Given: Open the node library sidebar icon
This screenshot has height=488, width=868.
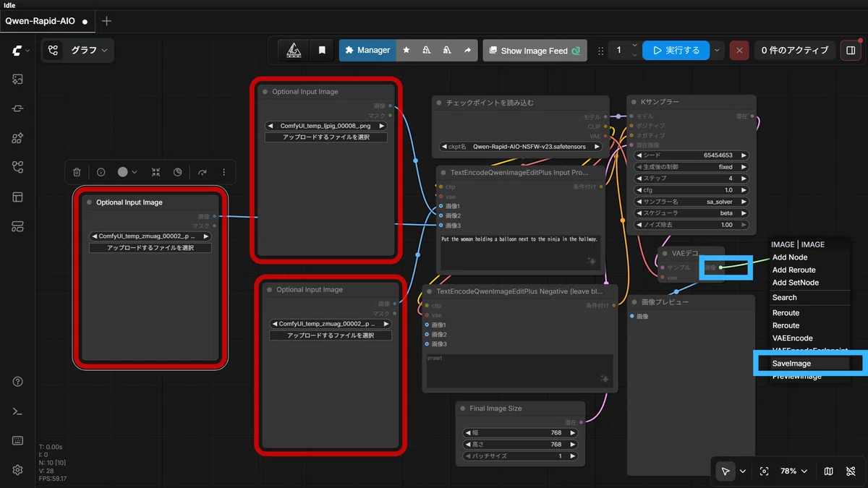Looking at the screenshot, I should 18,108.
